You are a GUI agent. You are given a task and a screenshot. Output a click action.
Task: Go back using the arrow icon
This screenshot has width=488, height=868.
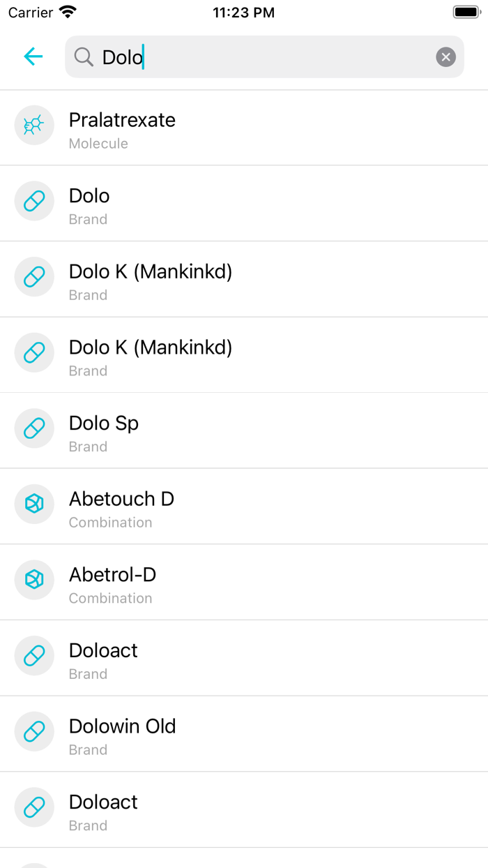pos(33,57)
